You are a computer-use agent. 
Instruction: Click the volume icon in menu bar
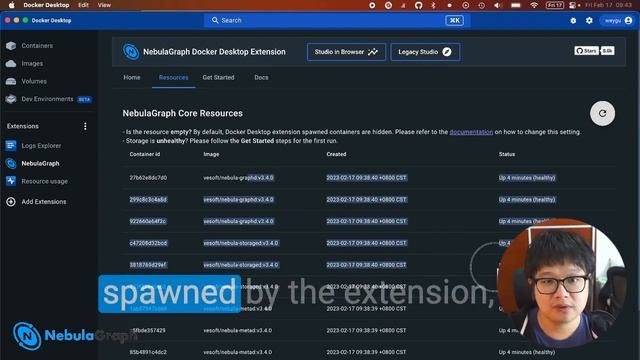(498, 5)
